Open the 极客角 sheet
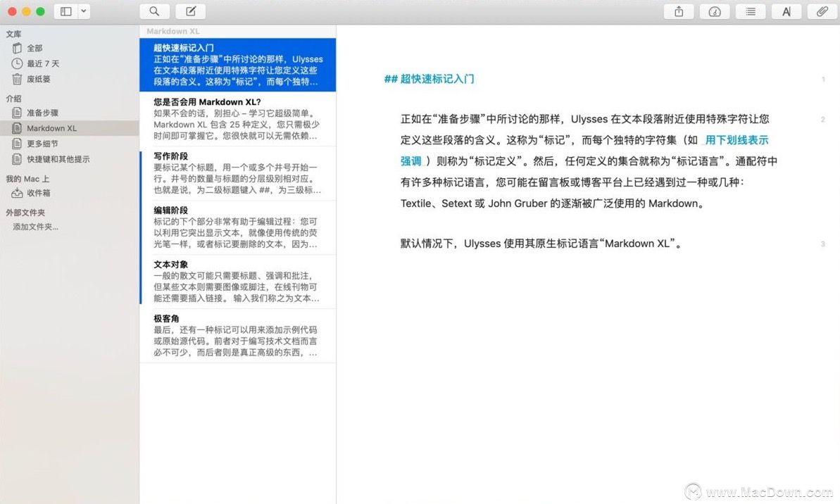This screenshot has height=504, width=840. [x=238, y=335]
